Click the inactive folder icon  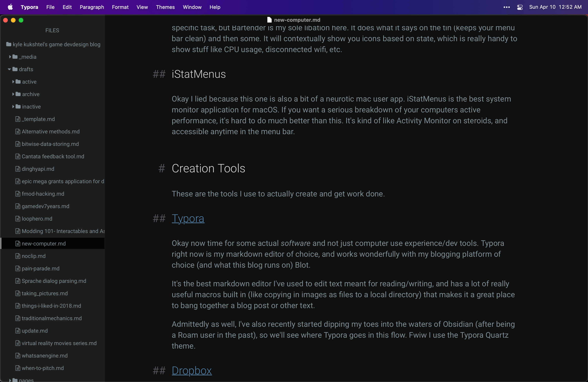18,106
